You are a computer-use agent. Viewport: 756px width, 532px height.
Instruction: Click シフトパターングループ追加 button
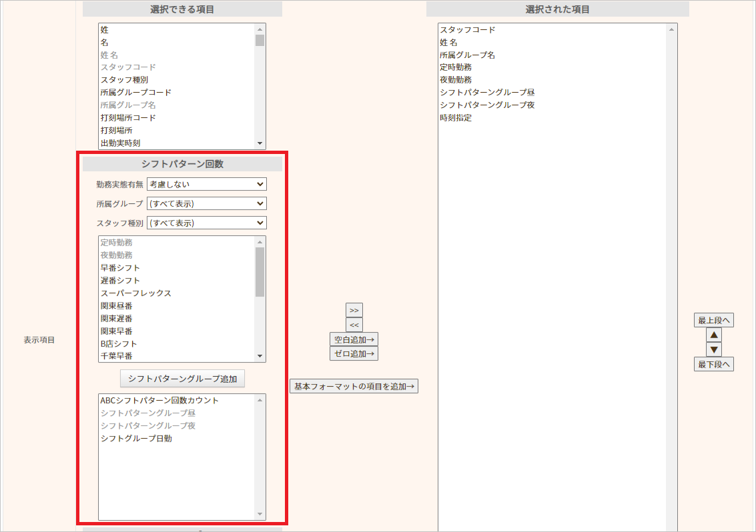pos(182,379)
